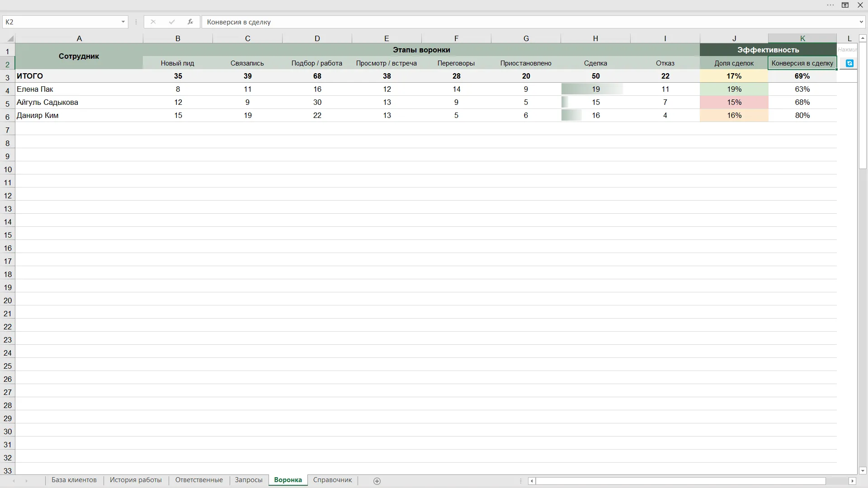Image resolution: width=868 pixels, height=488 pixels.
Task: Open the three-dots ribbon options menu
Action: click(830, 5)
